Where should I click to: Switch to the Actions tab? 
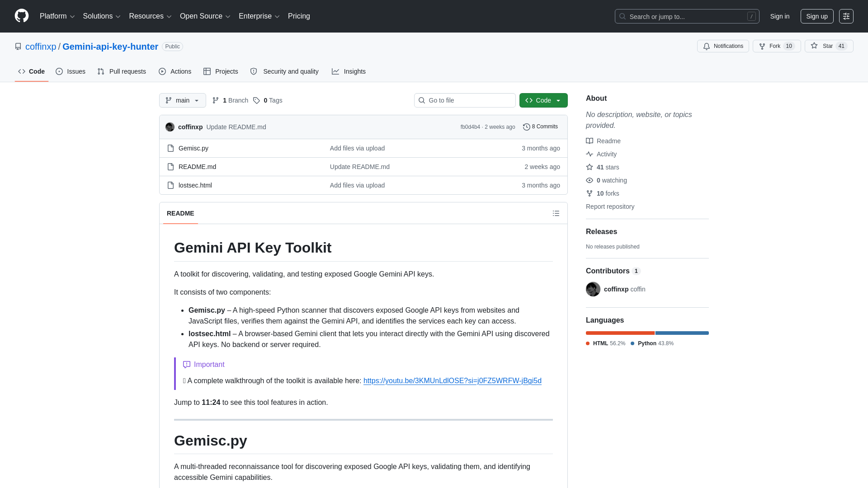tap(175, 71)
